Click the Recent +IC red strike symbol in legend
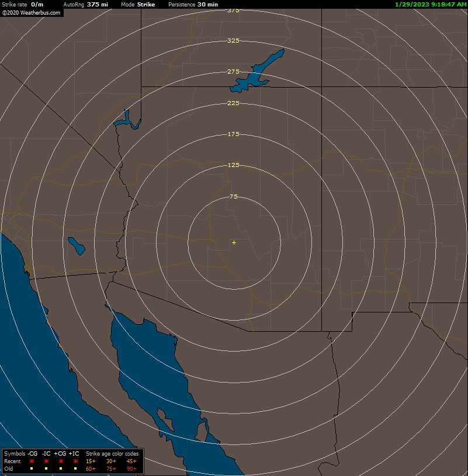This screenshot has height=476, width=468. click(75, 461)
